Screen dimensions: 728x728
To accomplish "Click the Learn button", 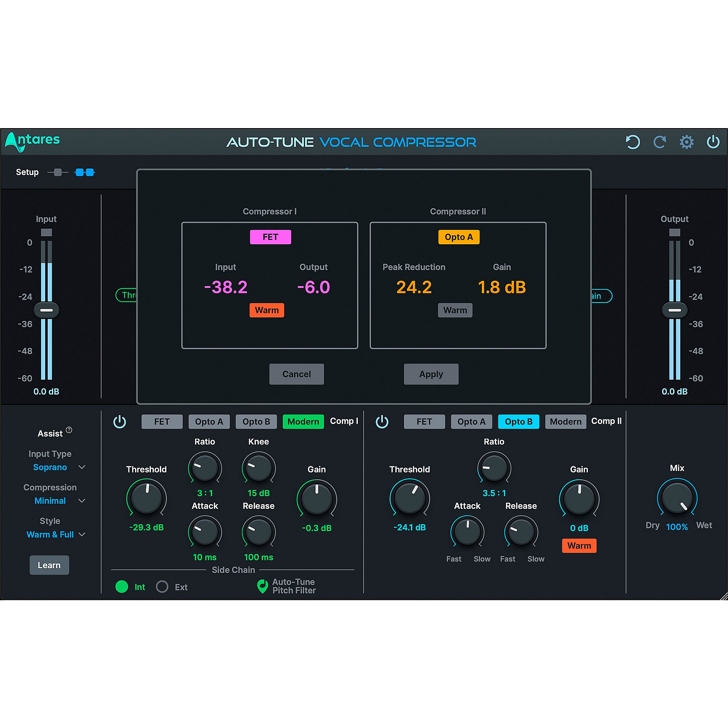I will coord(50,565).
